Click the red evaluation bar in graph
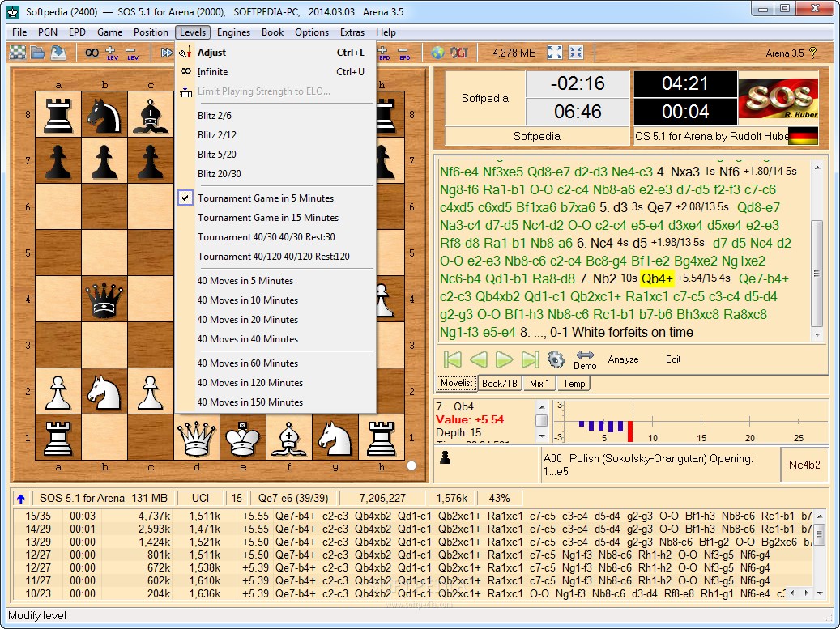 pyautogui.click(x=630, y=431)
